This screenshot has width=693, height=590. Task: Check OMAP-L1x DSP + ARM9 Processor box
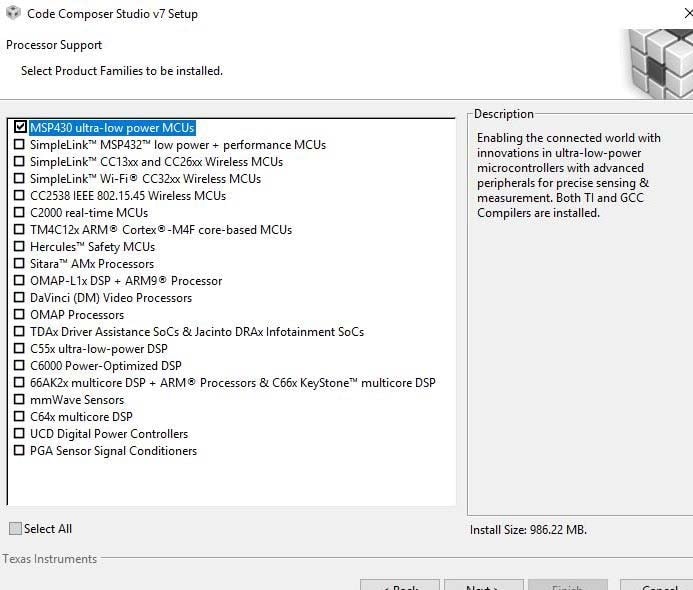tap(19, 280)
